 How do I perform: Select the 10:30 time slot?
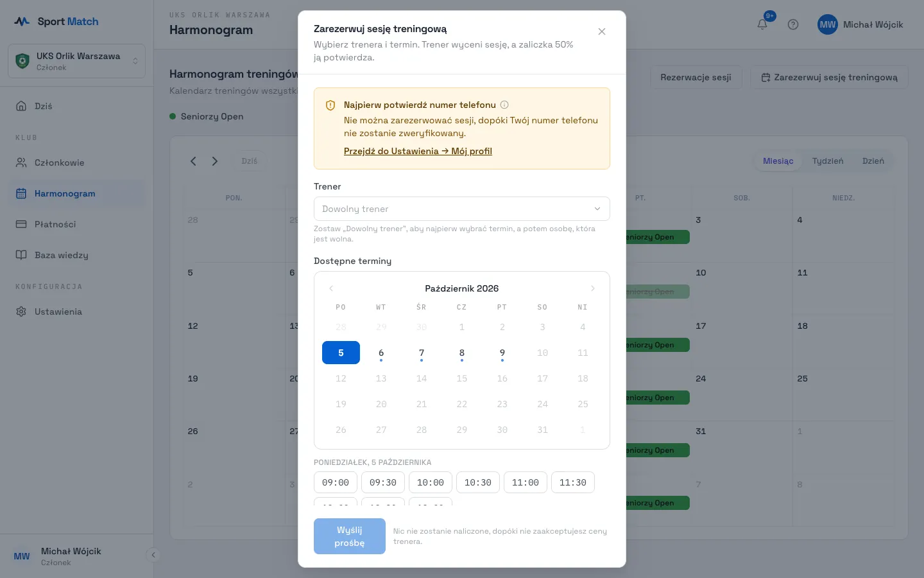point(478,482)
